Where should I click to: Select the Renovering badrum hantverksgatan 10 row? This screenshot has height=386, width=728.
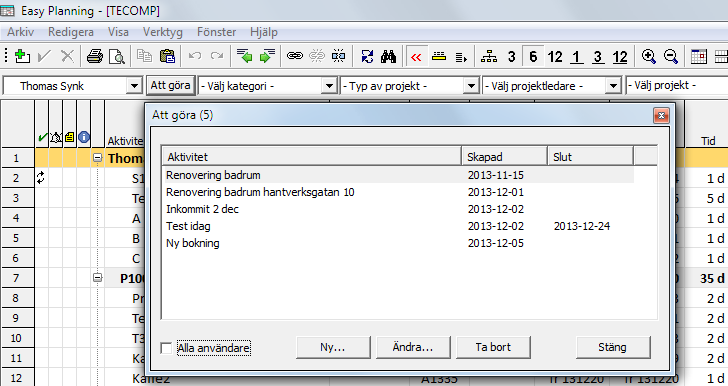pyautogui.click(x=398, y=192)
